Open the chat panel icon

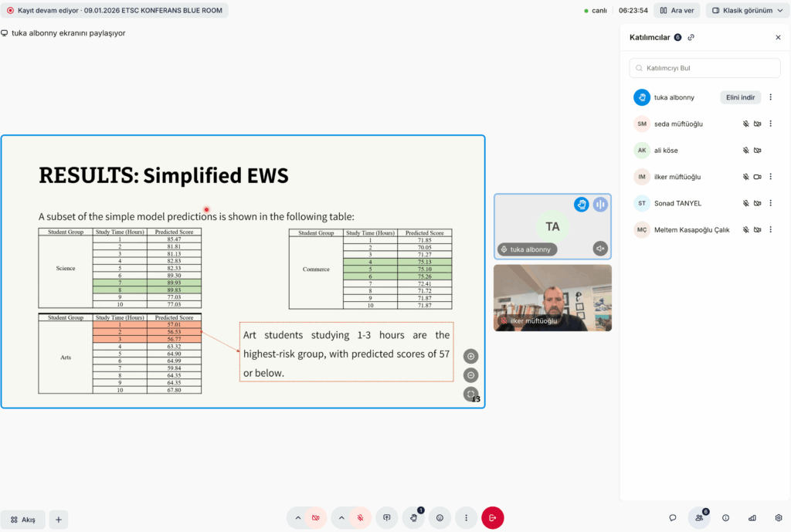coord(673,518)
